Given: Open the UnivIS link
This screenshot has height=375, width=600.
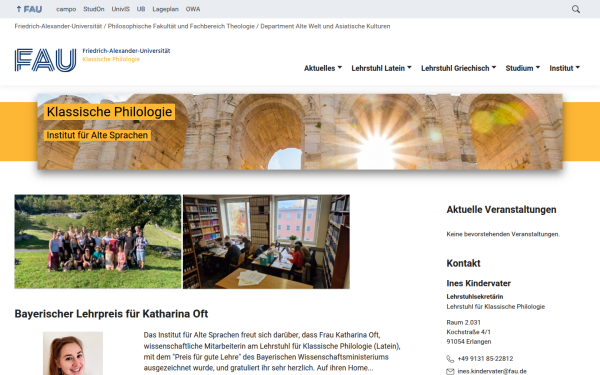Looking at the screenshot, I should 121,9.
